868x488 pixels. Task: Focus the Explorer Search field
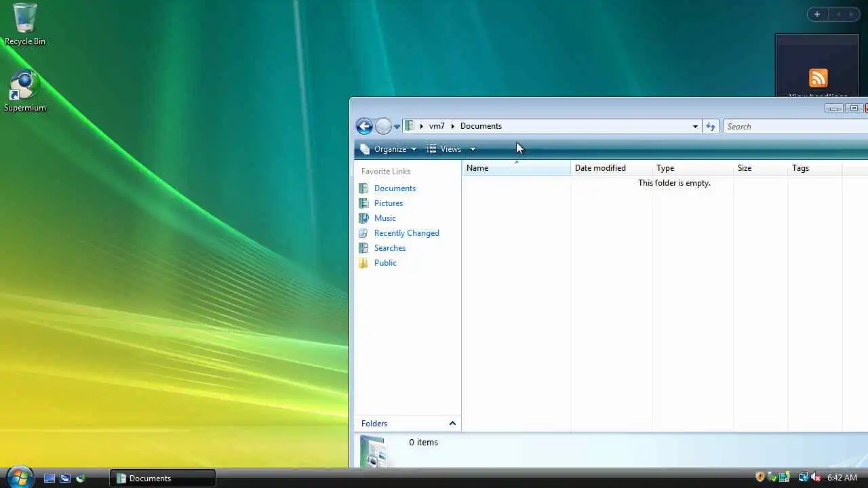(x=795, y=126)
